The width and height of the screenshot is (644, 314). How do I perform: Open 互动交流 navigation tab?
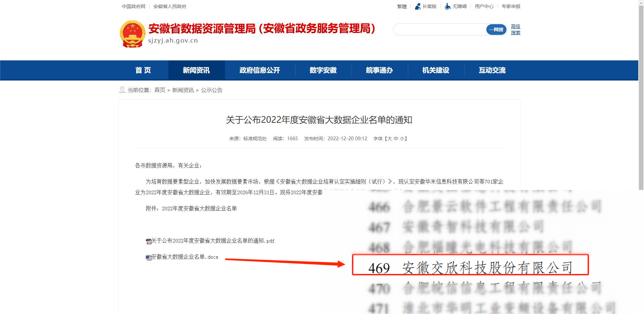(x=492, y=70)
